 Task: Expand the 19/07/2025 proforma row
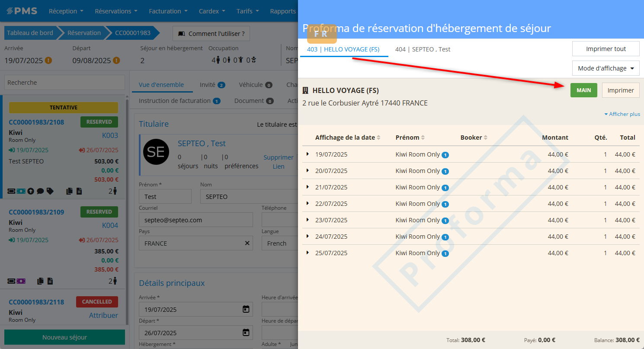(x=308, y=154)
